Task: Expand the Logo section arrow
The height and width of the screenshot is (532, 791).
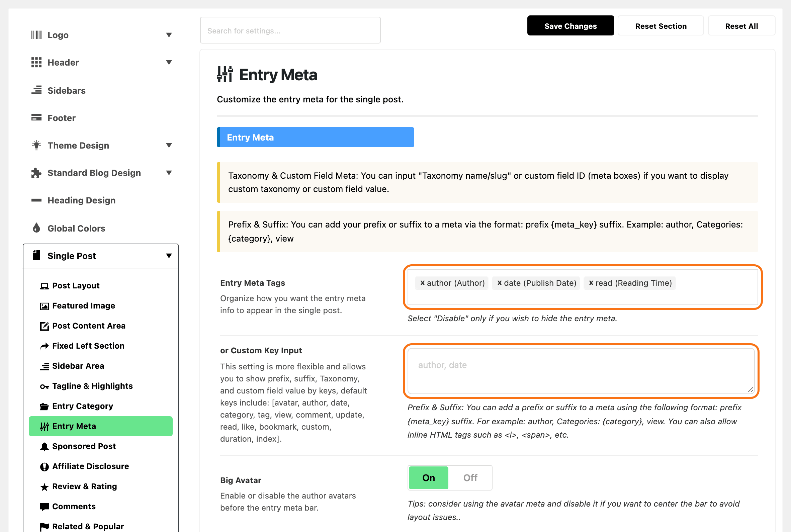Action: click(x=169, y=35)
